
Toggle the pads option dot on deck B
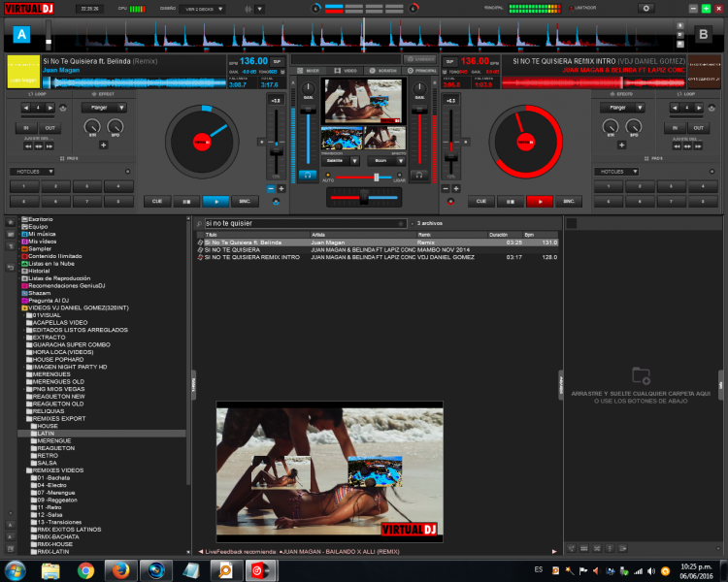pos(711,172)
